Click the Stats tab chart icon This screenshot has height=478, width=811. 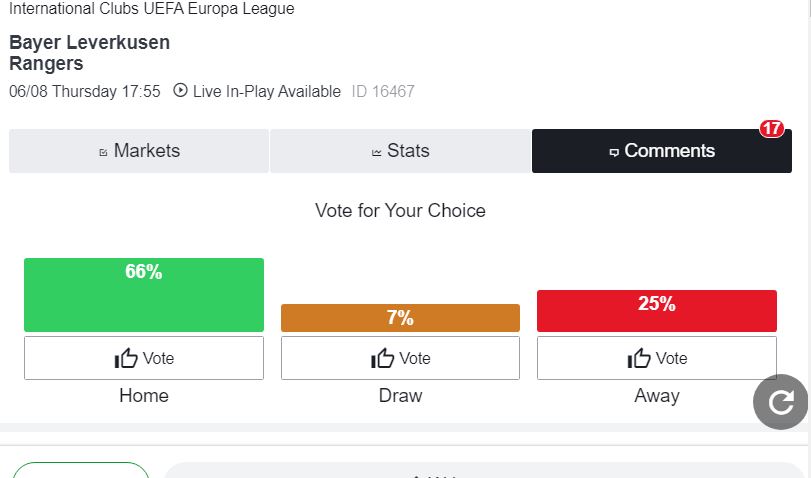click(x=377, y=152)
